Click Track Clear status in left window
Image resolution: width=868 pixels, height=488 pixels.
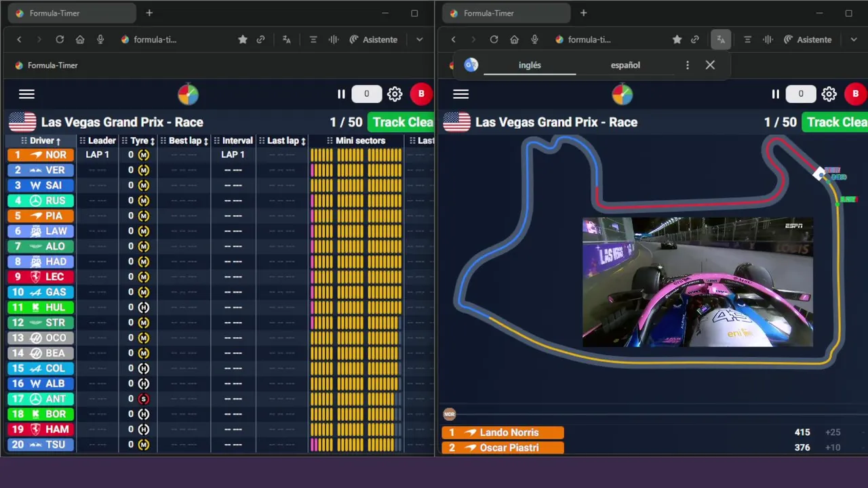click(400, 122)
